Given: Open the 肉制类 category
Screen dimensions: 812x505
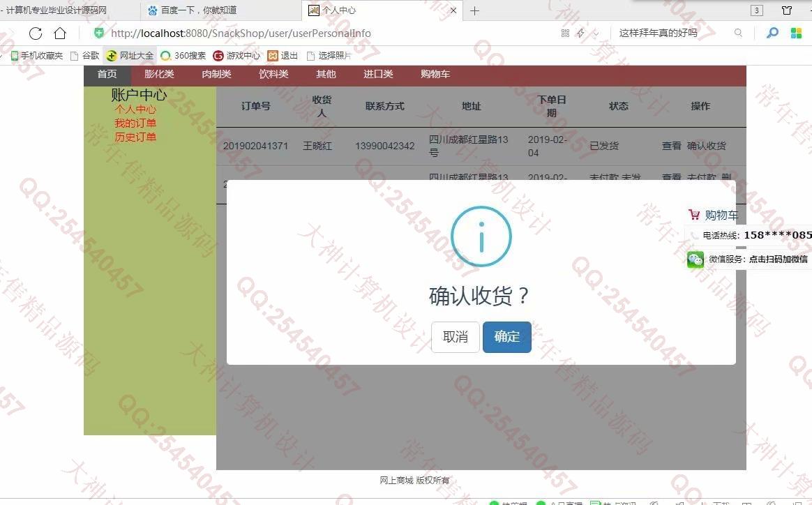Looking at the screenshot, I should 216,74.
